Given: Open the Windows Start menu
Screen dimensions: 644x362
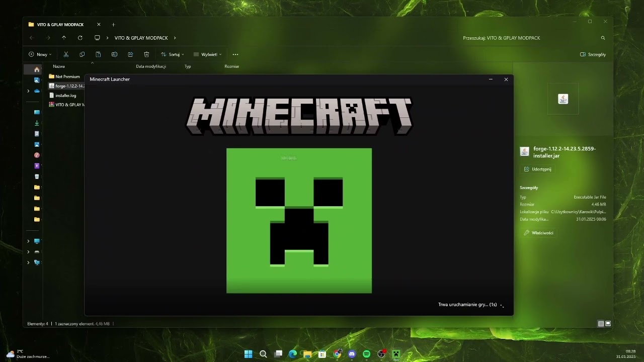Looking at the screenshot, I should click(248, 354).
